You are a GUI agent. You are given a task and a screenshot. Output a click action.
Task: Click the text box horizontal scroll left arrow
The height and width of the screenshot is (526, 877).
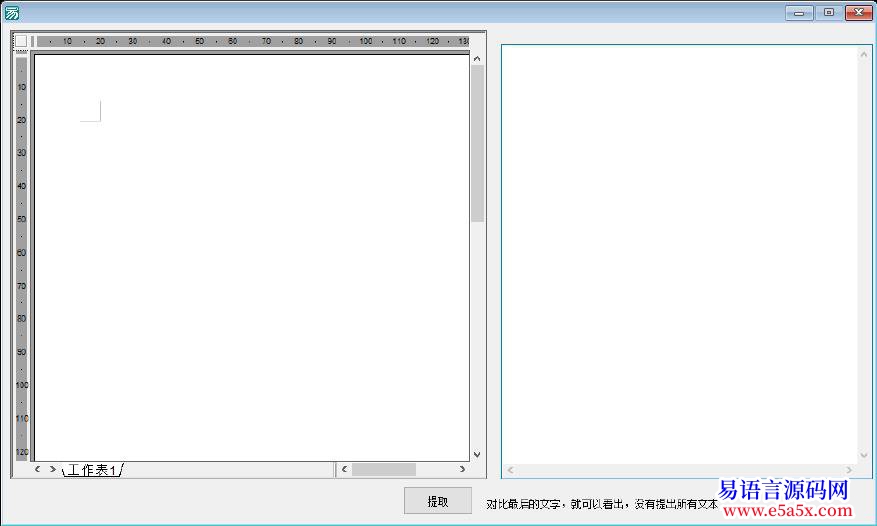coord(510,470)
